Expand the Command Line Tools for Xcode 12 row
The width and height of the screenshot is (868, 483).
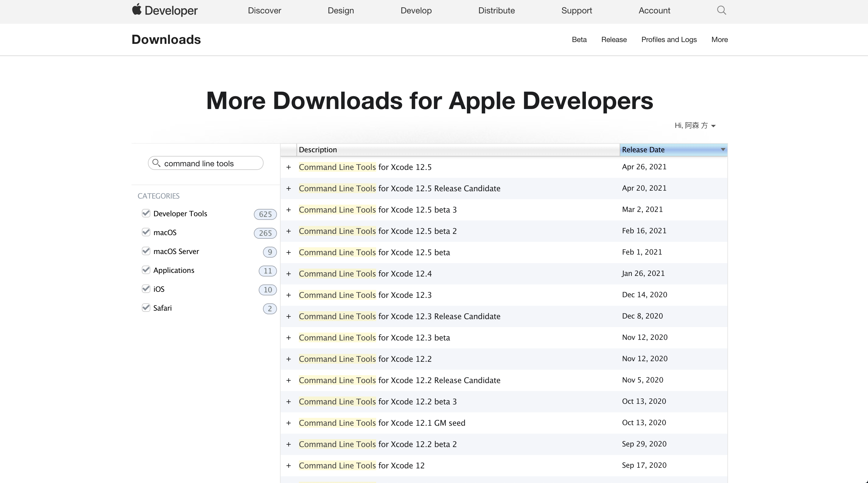289,465
